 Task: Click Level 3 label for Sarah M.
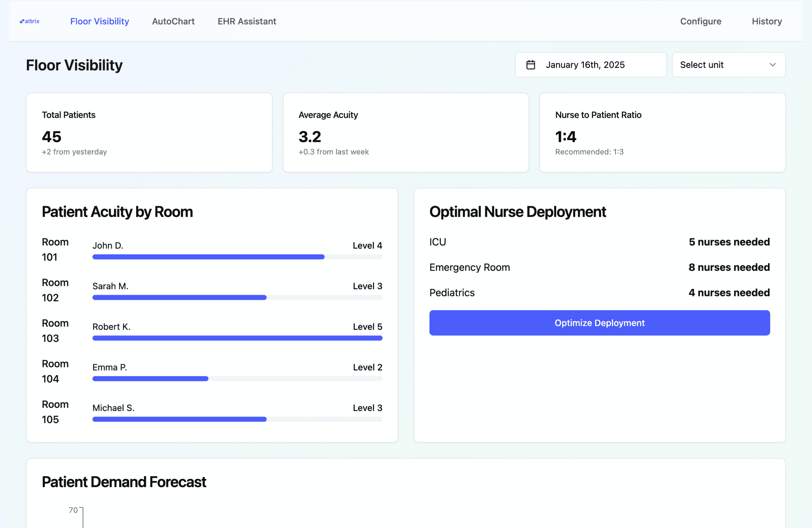point(367,286)
